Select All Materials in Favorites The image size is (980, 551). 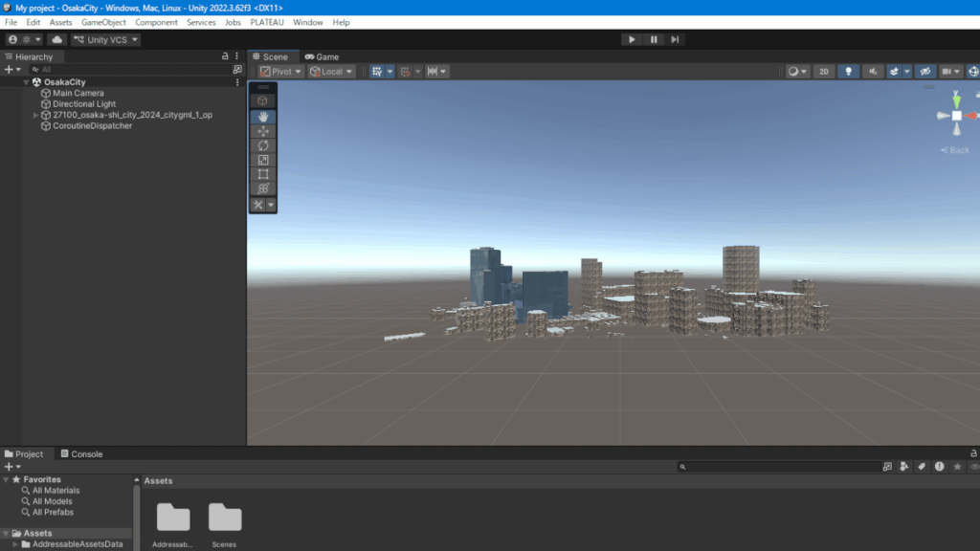click(56, 491)
